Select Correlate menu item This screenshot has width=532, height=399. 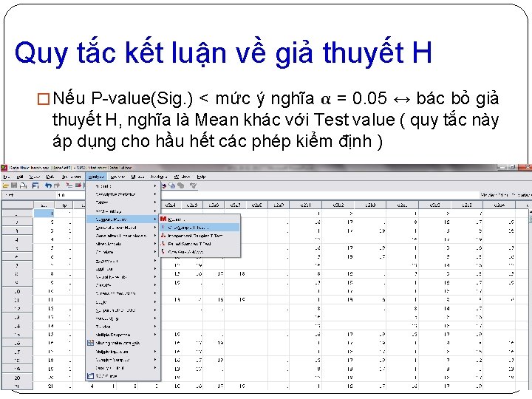click(123, 252)
